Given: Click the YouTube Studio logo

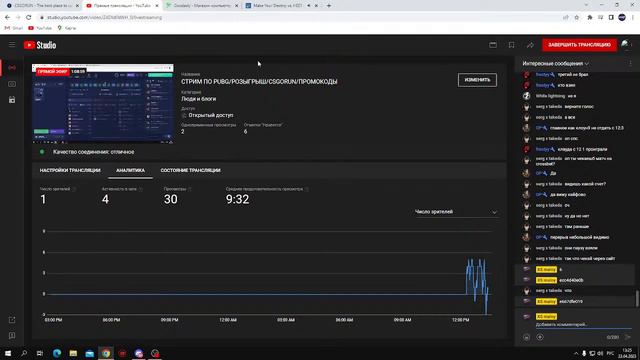Looking at the screenshot, I should (x=40, y=45).
